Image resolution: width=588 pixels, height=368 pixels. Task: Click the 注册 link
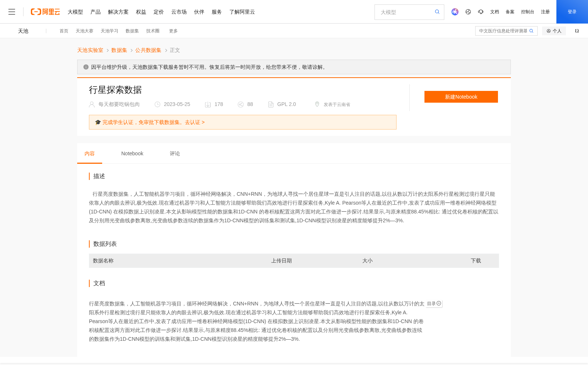[545, 12]
